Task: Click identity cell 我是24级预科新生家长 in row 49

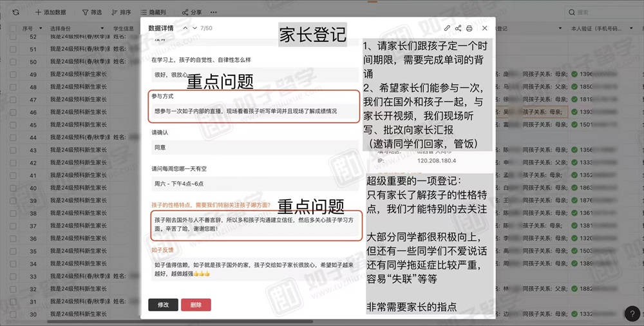Action: coord(79,74)
